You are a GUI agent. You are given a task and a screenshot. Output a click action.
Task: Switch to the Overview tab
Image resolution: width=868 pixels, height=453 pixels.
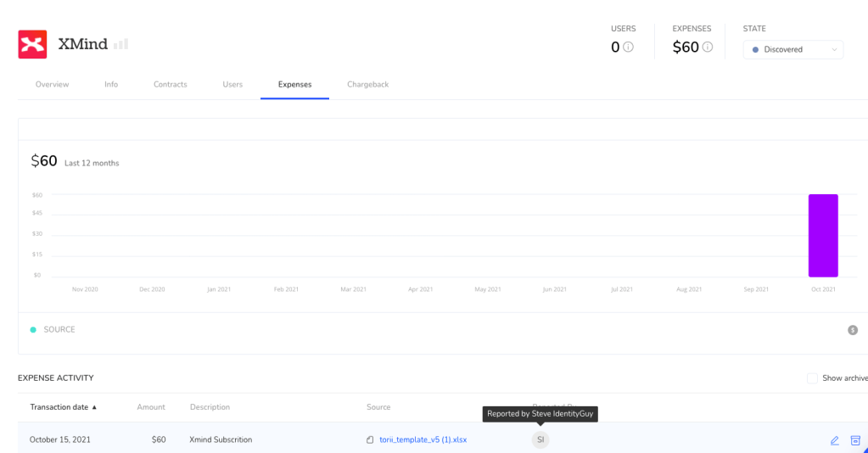point(52,85)
